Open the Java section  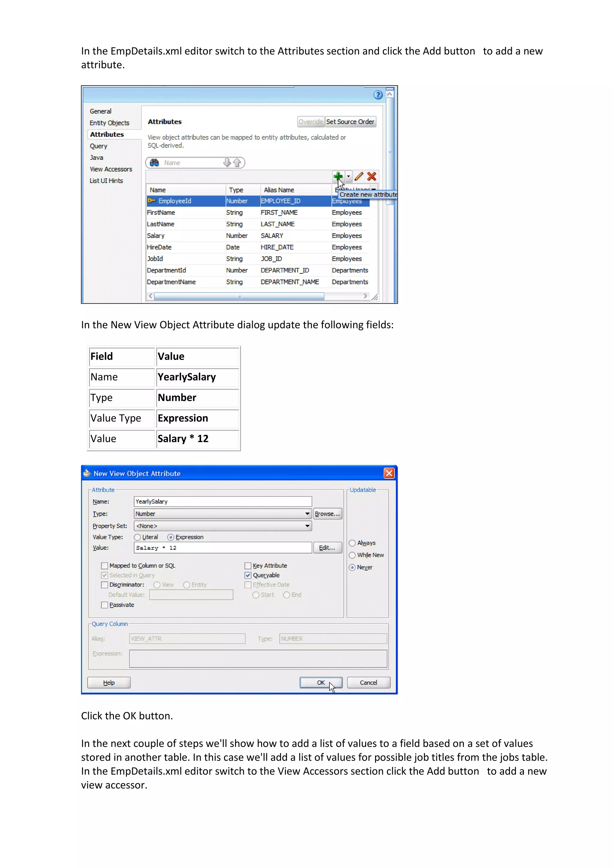[97, 158]
